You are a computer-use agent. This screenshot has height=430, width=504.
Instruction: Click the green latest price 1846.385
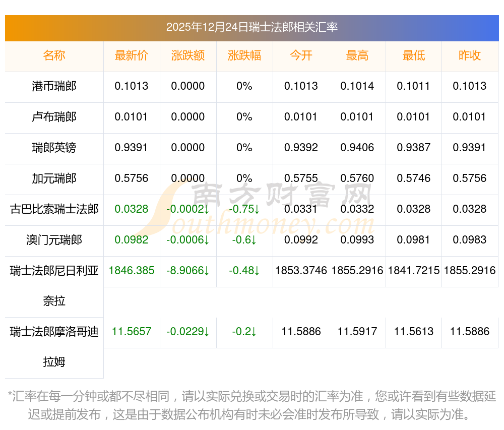[x=132, y=271]
